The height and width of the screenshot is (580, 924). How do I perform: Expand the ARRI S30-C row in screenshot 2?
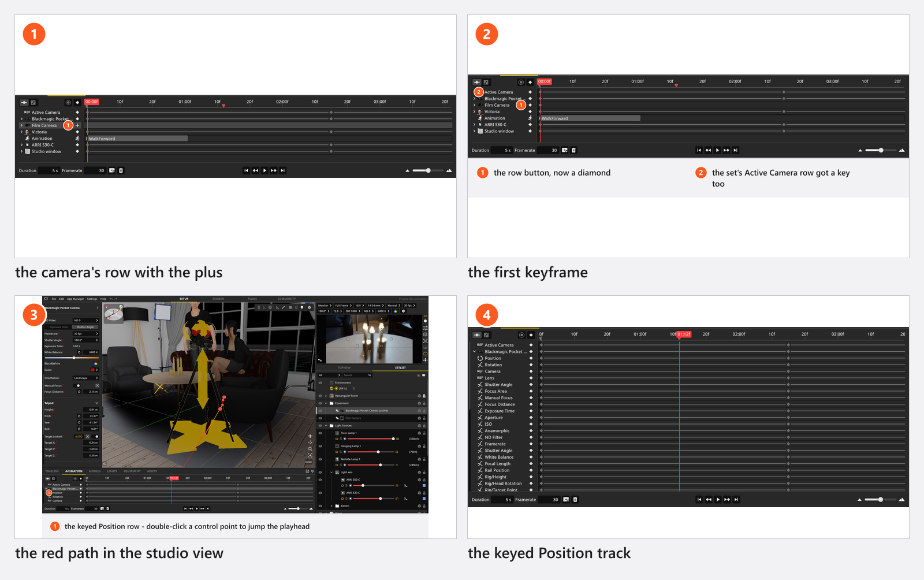475,125
